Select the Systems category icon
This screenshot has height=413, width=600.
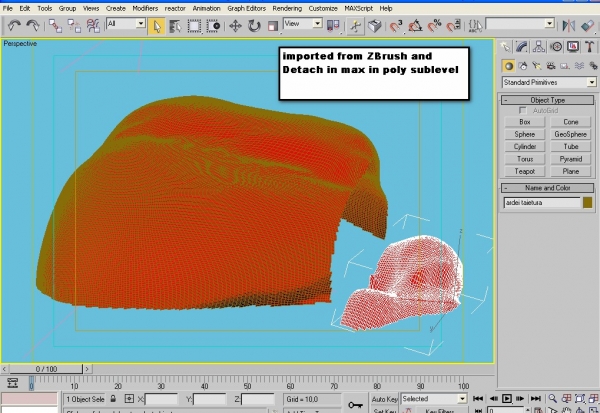pos(593,66)
